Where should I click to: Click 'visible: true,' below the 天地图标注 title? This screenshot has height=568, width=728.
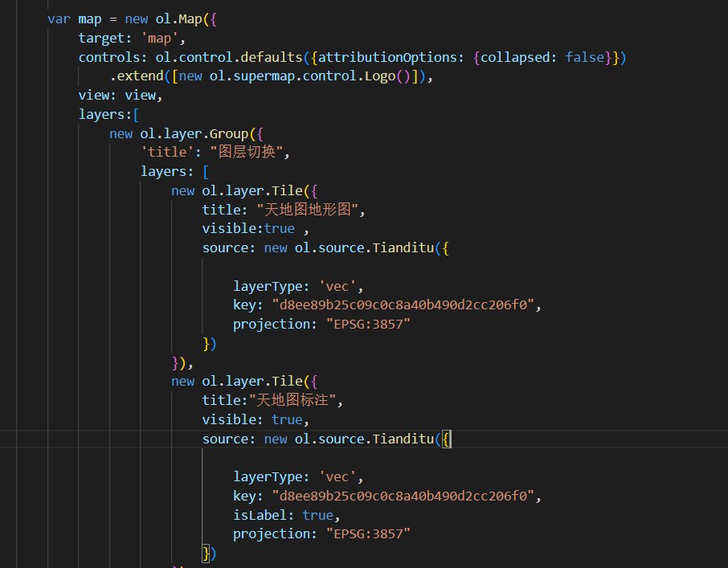pyautogui.click(x=256, y=419)
